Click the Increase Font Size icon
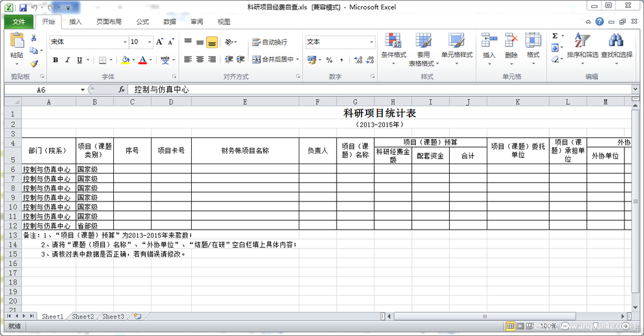 click(x=159, y=42)
